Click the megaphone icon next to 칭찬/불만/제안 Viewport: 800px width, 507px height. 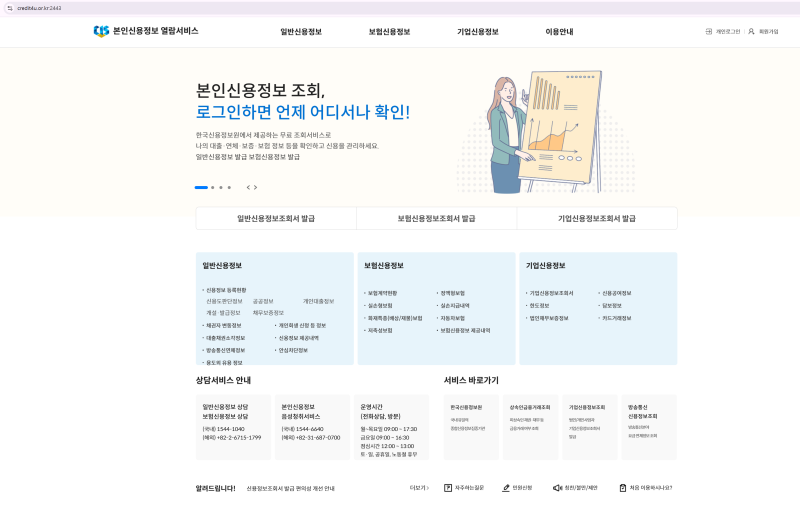click(x=558, y=488)
